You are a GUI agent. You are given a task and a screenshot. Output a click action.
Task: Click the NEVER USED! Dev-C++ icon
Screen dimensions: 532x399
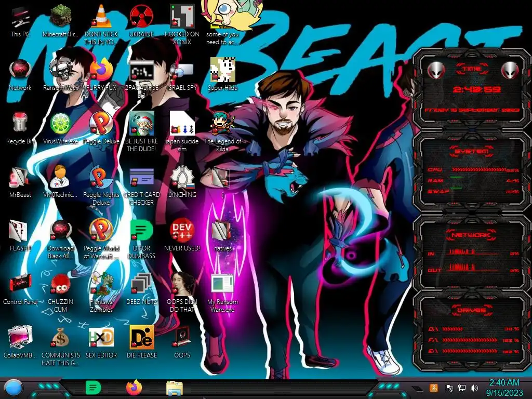coord(182,236)
